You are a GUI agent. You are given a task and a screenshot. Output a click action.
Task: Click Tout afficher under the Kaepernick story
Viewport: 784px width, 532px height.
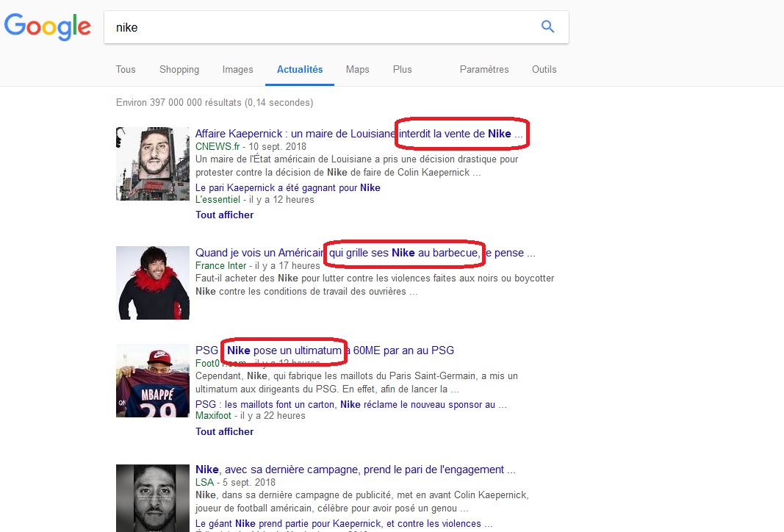click(x=224, y=215)
